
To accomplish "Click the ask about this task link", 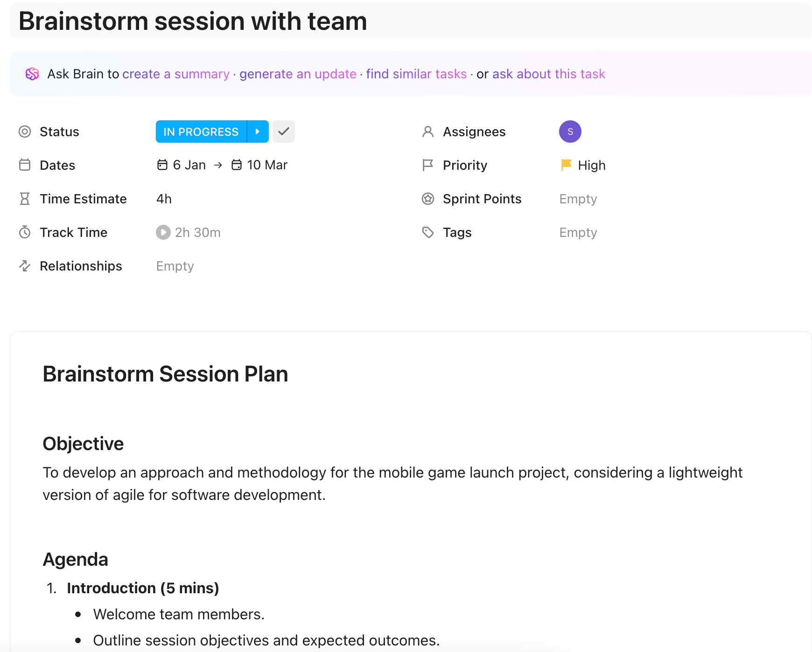I will [x=548, y=74].
